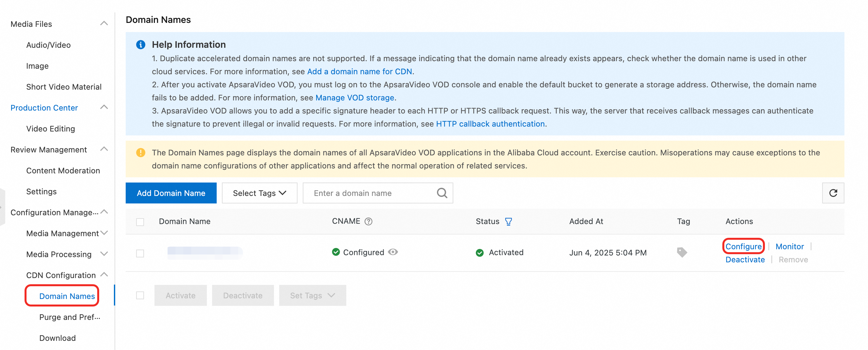Click the tag icon in domain row

(681, 252)
